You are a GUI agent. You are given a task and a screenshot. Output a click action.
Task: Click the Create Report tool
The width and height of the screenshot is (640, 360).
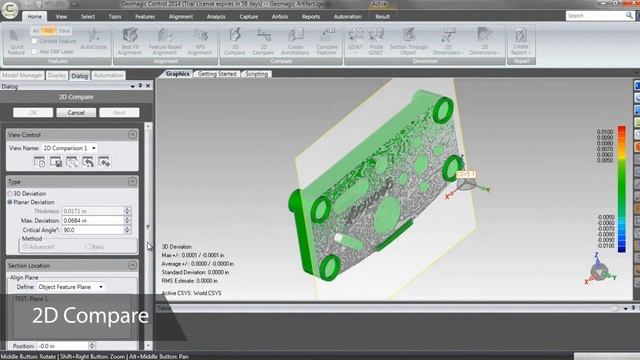(x=521, y=42)
